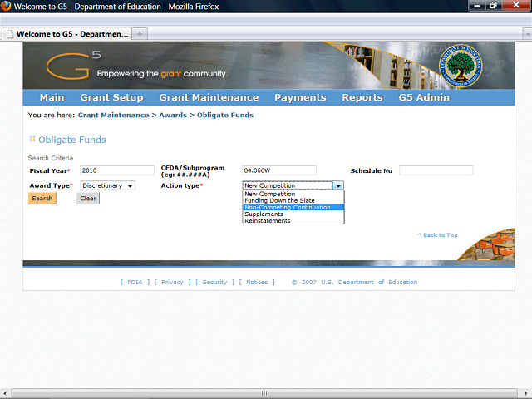Viewport: 532px width, 399px height.
Task: Open the tab list dropdown arrow
Action: pyautogui.click(x=527, y=34)
